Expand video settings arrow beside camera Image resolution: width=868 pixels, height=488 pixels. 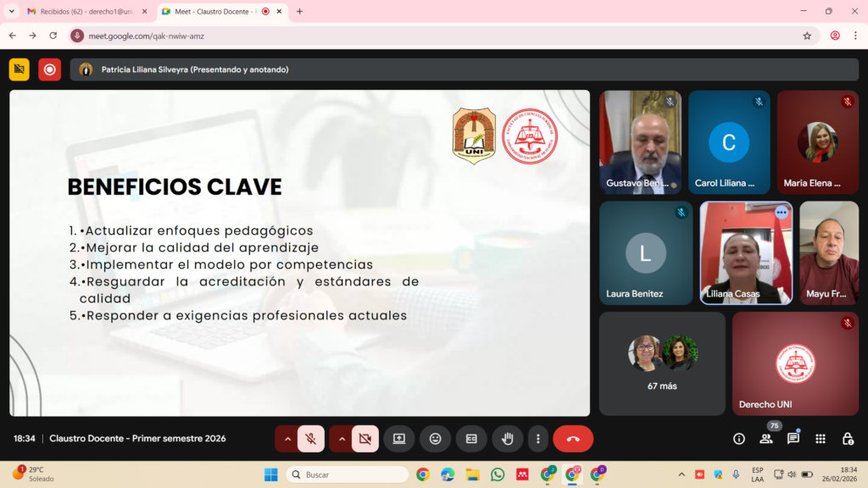tap(342, 439)
